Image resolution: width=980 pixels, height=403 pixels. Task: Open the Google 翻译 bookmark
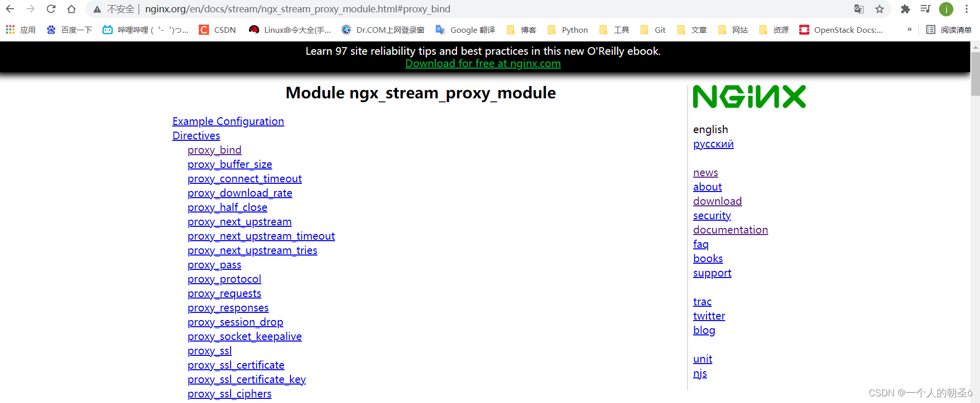(465, 30)
